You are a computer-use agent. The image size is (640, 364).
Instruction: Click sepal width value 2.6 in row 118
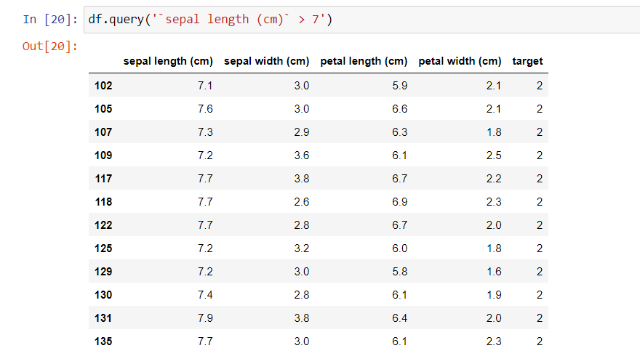pos(302,202)
